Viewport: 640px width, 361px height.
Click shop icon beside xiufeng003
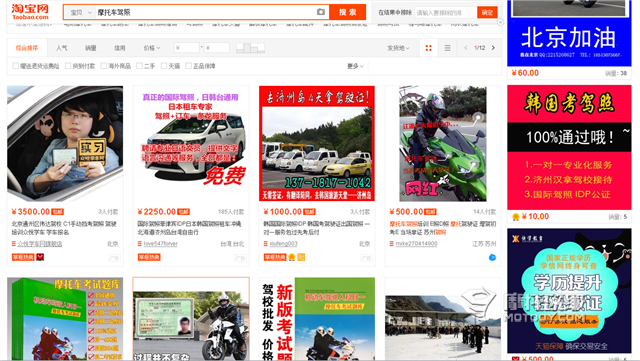(266, 244)
